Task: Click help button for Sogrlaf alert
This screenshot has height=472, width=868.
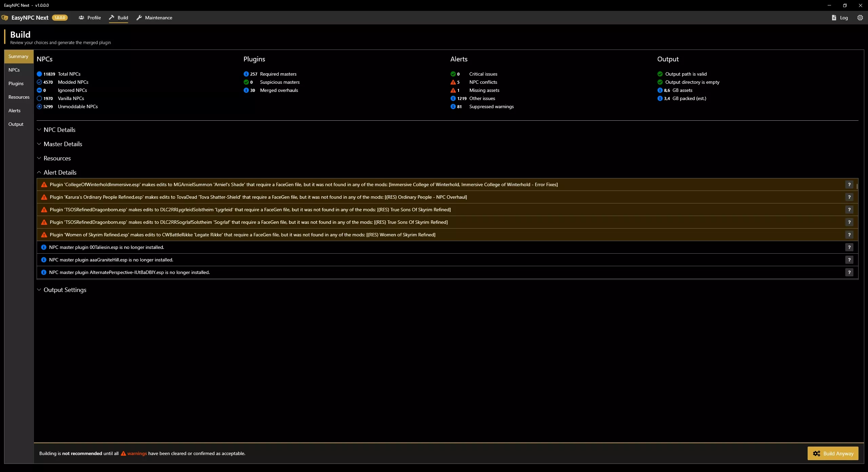Action: (849, 222)
